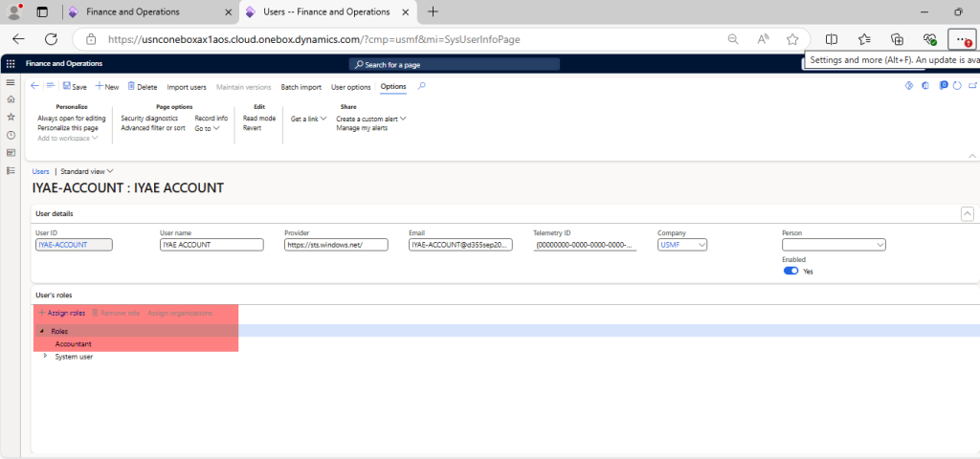Open the Standard view selector

coord(87,171)
